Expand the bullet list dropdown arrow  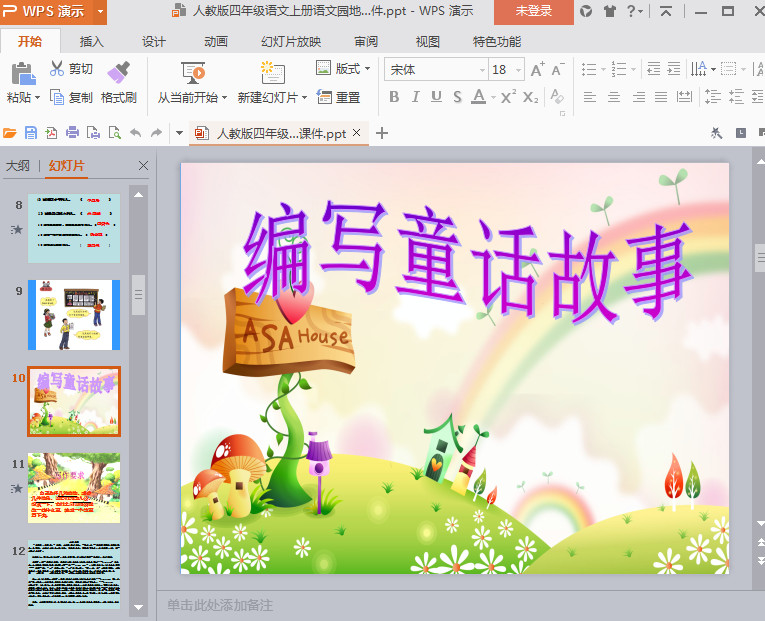click(x=604, y=69)
